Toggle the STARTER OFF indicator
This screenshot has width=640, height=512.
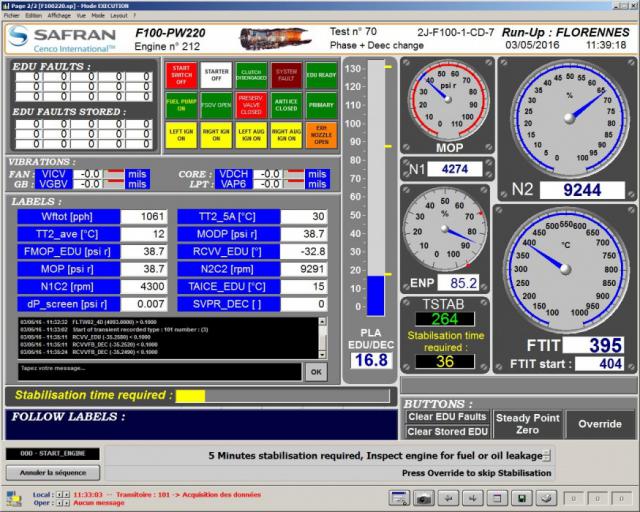(x=216, y=75)
